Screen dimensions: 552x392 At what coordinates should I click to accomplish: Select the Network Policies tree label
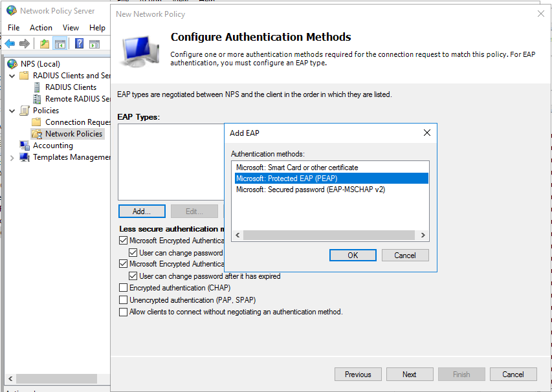pos(74,134)
